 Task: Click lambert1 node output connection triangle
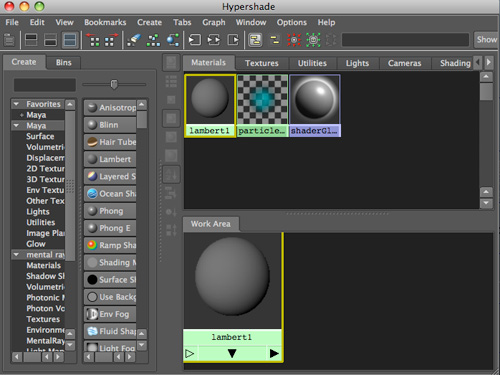[274, 353]
